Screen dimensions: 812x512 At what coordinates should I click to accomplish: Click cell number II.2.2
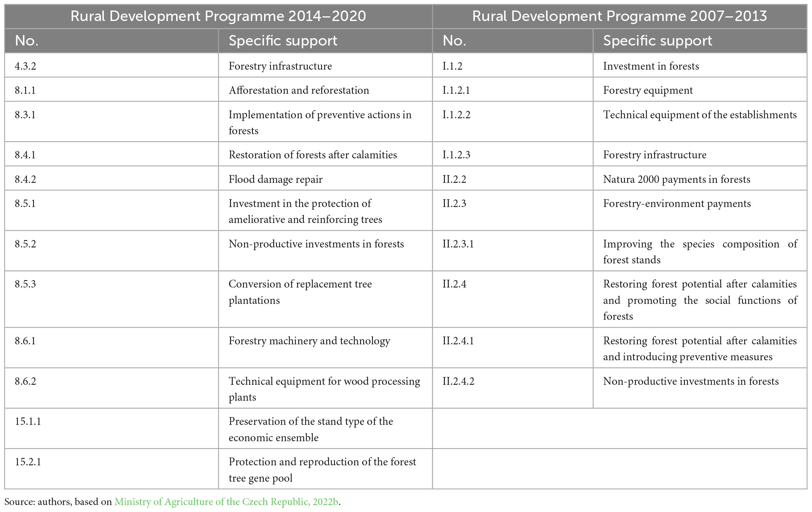point(513,178)
